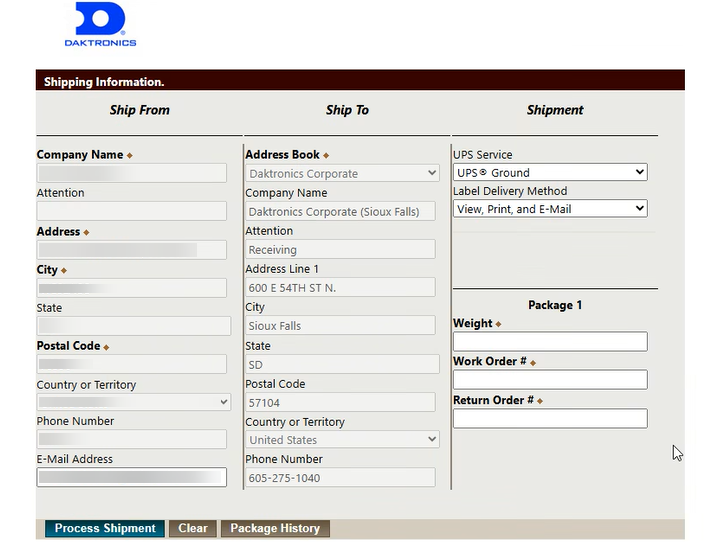Open Ship To Country or Territory dropdown
This screenshot has height=554, width=717.
pos(342,440)
